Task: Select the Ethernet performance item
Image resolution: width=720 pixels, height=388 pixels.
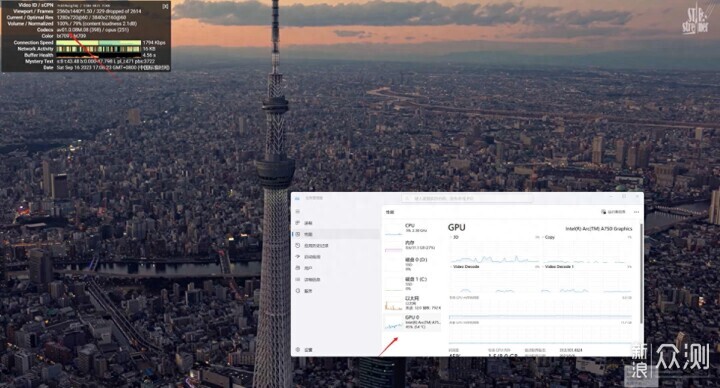Action: point(412,303)
